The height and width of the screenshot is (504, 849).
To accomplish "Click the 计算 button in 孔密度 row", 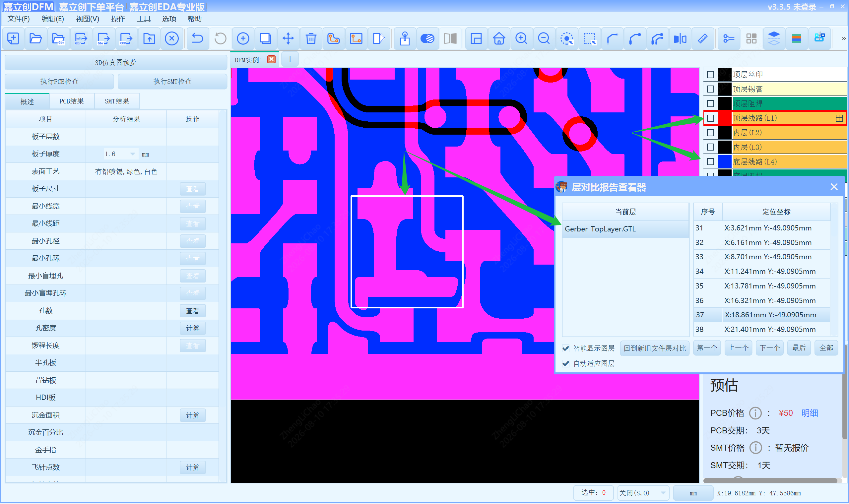I will (x=193, y=328).
